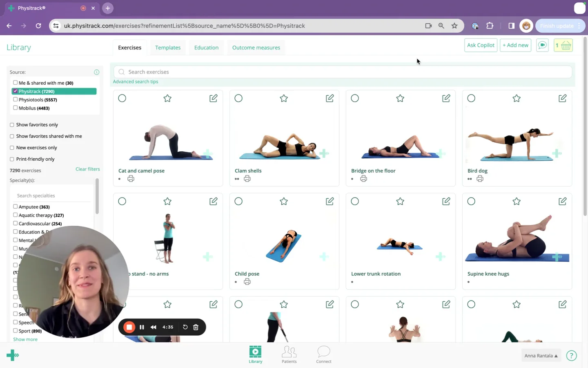Open Connect from the bottom navigation

(324, 355)
